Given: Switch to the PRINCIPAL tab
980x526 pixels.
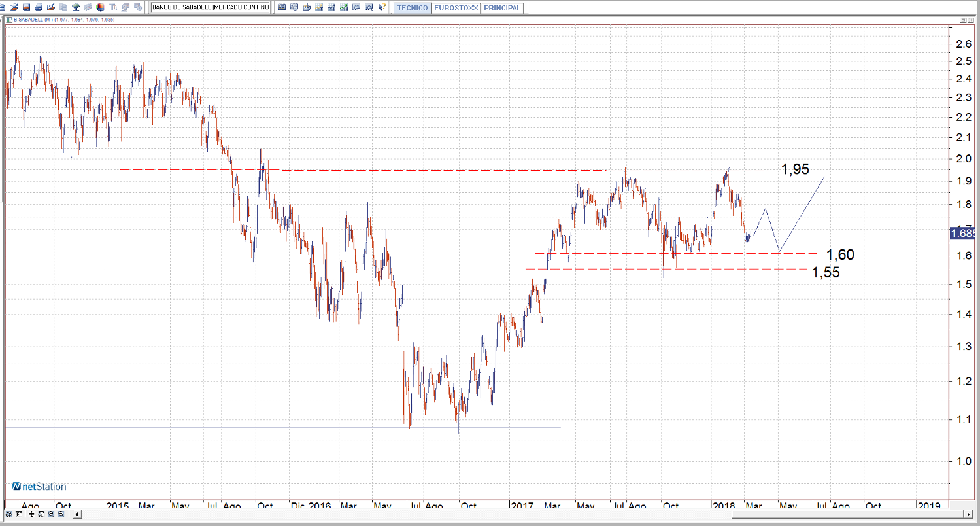Looking at the screenshot, I should pos(503,8).
